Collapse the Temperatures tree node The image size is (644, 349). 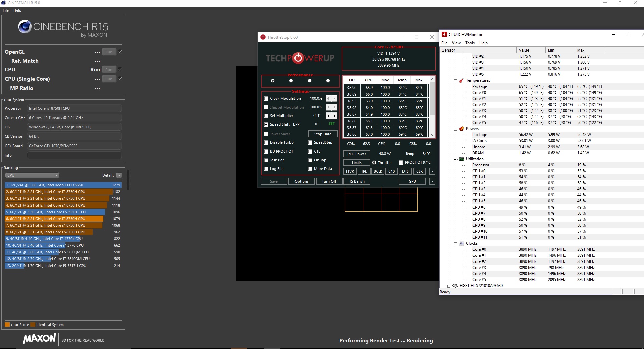[x=455, y=81]
